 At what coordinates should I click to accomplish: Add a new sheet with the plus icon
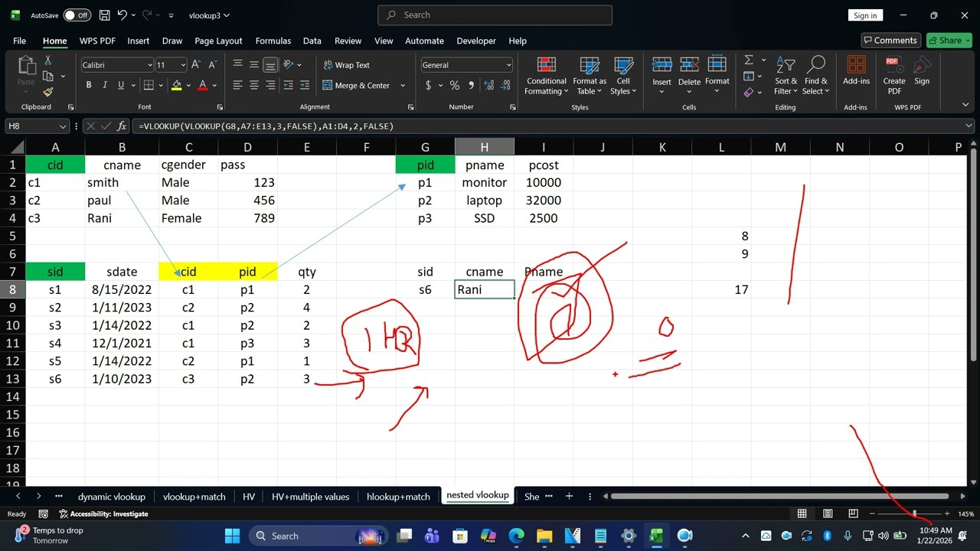point(569,496)
